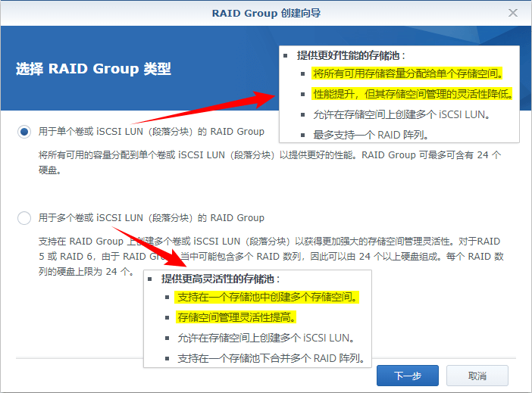Click the heading 提供更高灵活性的存储池
532x393 pixels.
(221, 279)
